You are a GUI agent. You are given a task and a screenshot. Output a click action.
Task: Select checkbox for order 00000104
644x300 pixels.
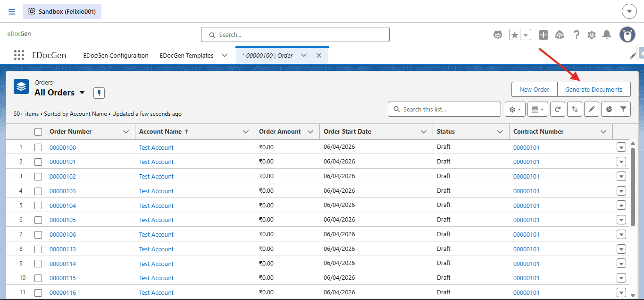[38, 206]
